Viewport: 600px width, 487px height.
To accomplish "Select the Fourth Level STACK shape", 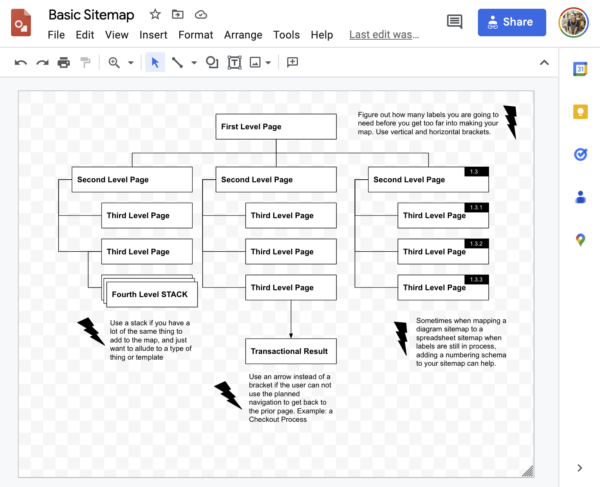I will point(152,294).
